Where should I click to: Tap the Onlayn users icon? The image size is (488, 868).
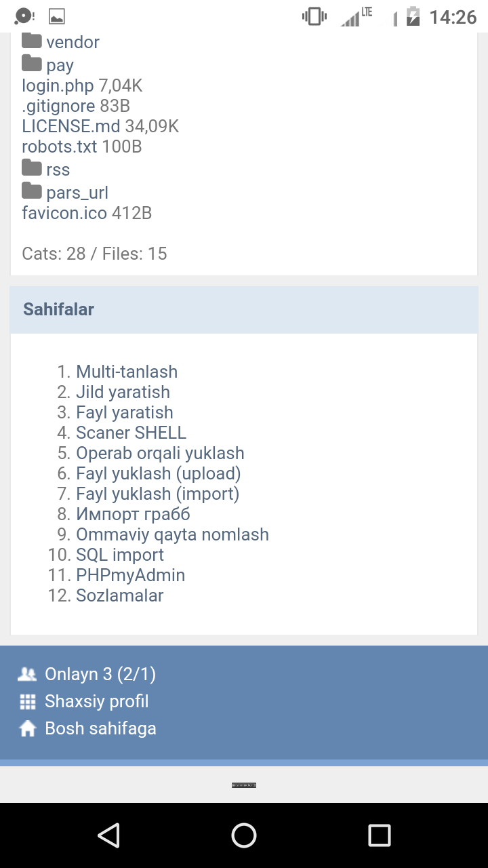(28, 674)
